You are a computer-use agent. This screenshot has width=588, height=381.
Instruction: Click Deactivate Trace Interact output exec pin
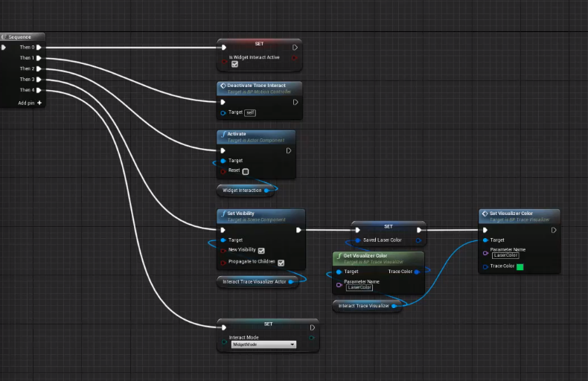(295, 102)
